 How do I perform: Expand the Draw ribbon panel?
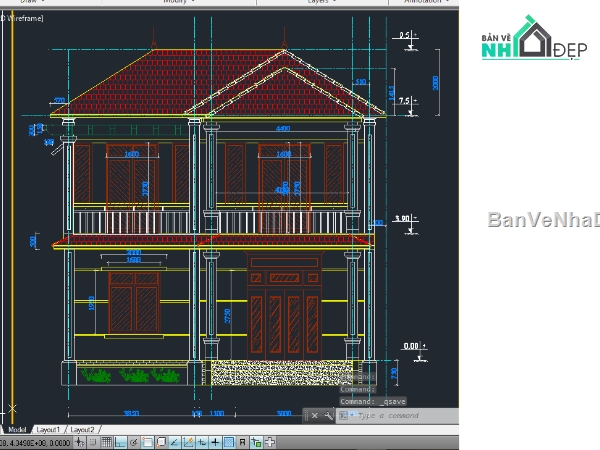tap(31, 3)
